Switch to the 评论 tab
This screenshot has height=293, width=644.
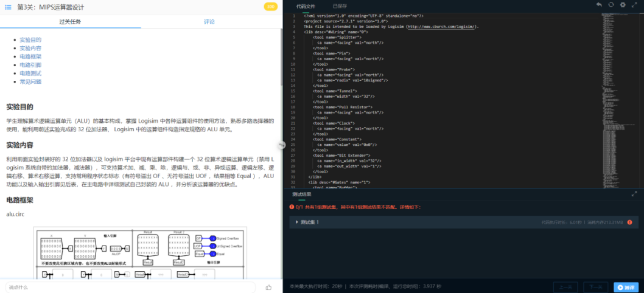(x=209, y=21)
